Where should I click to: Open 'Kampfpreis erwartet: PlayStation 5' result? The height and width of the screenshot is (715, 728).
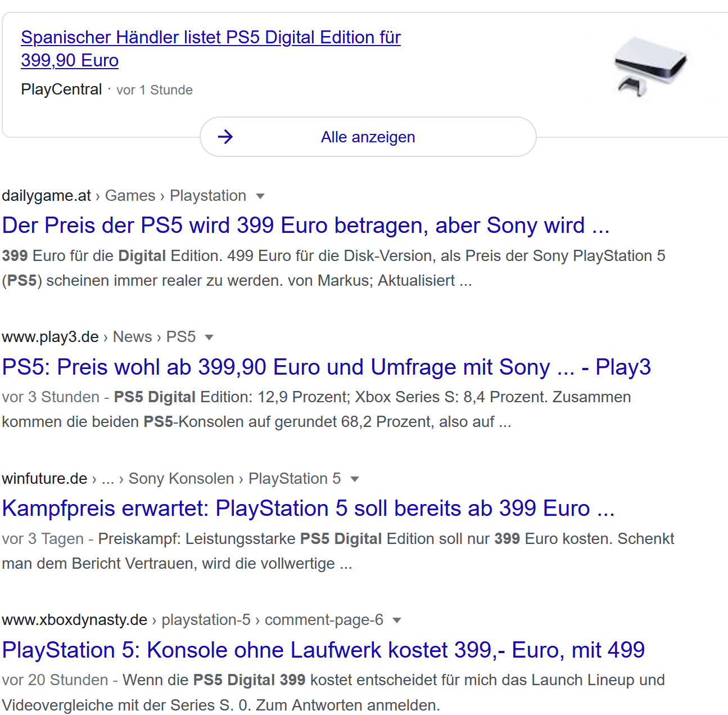coord(308,508)
